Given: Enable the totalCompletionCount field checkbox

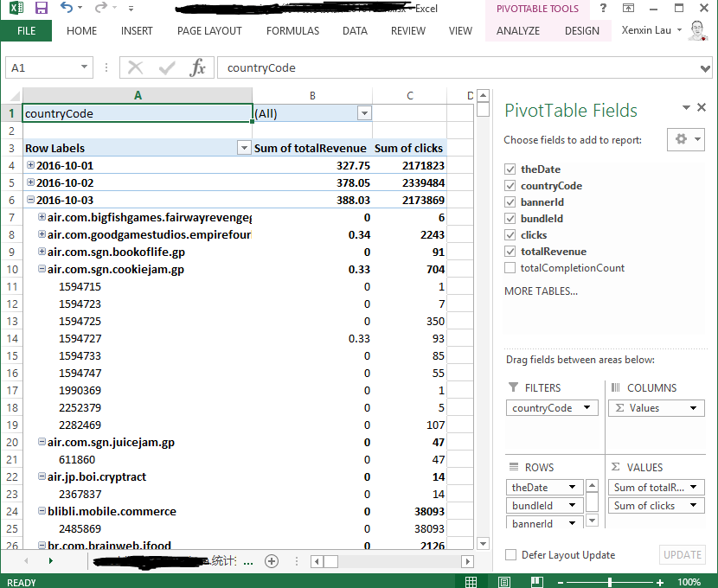Looking at the screenshot, I should [510, 268].
